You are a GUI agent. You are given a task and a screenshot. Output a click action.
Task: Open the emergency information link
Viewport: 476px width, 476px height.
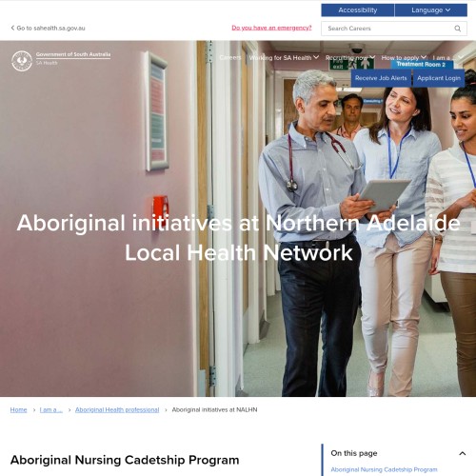271,28
